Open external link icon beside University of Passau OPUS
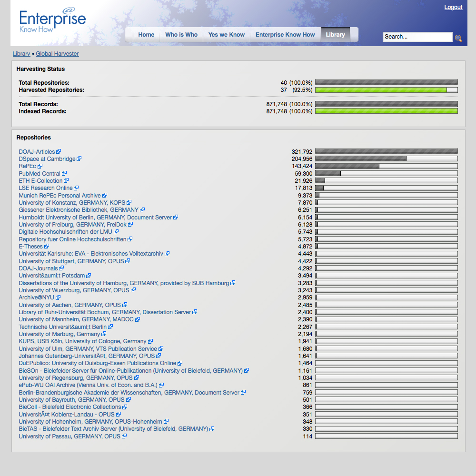476x476 pixels. pos(124,436)
